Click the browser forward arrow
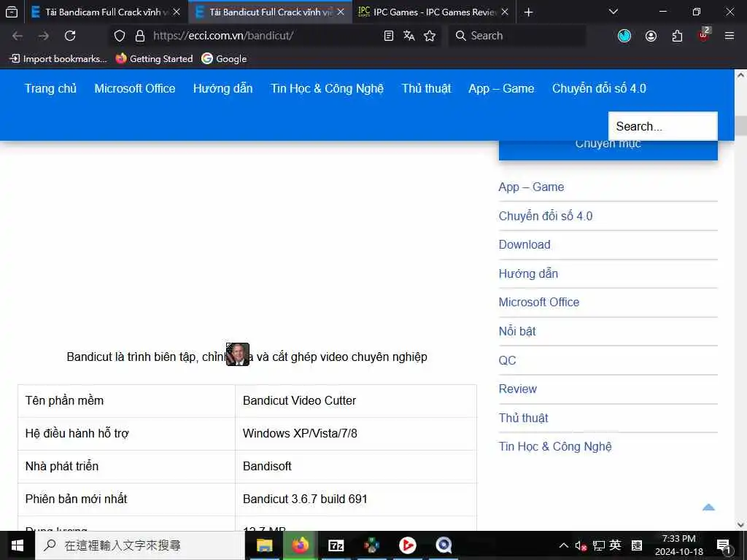 pos(44,36)
